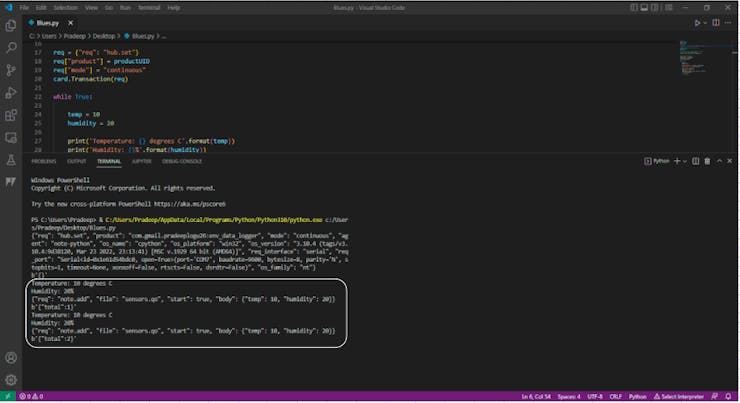Click the Accounts icon in activity bar
740x403 pixels.
pos(11,357)
